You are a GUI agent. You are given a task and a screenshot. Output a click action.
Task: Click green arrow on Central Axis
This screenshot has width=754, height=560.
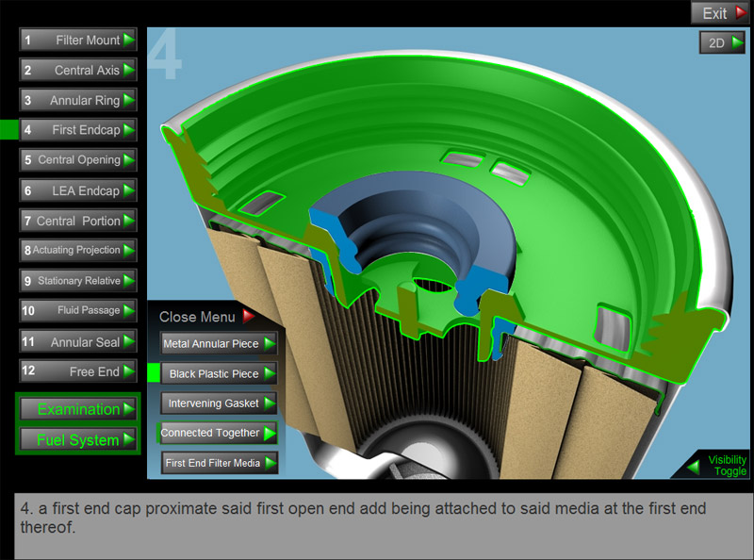click(x=128, y=71)
